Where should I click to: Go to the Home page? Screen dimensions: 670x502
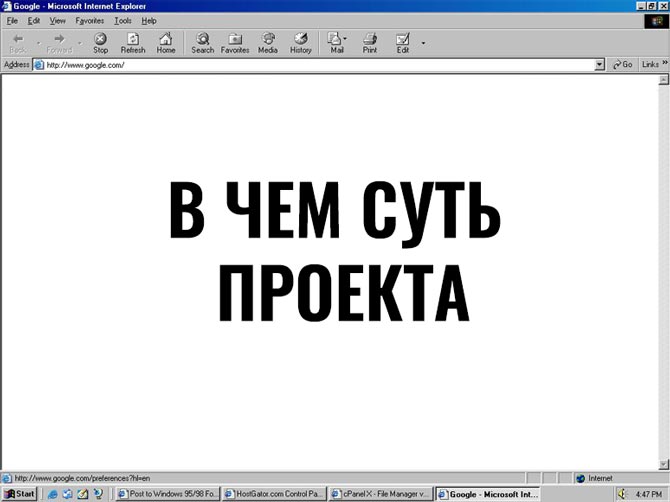point(166,42)
